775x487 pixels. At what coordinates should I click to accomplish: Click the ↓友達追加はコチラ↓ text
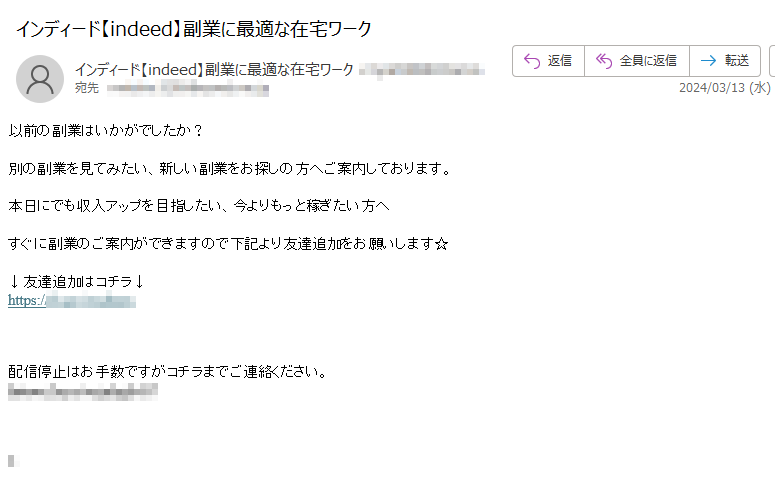pos(77,281)
